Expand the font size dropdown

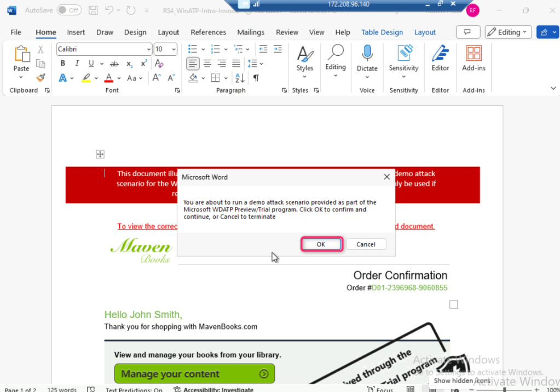pos(174,49)
